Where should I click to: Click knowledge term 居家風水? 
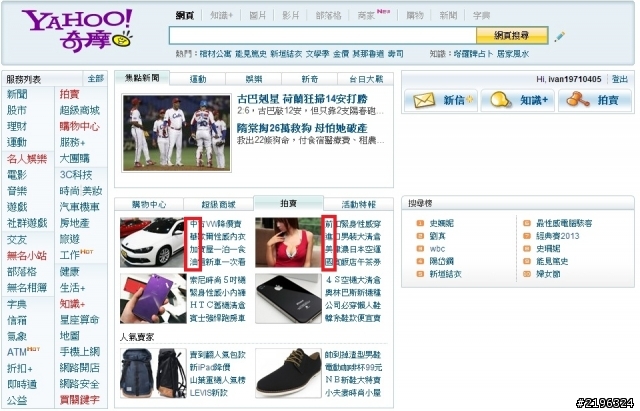point(513,54)
